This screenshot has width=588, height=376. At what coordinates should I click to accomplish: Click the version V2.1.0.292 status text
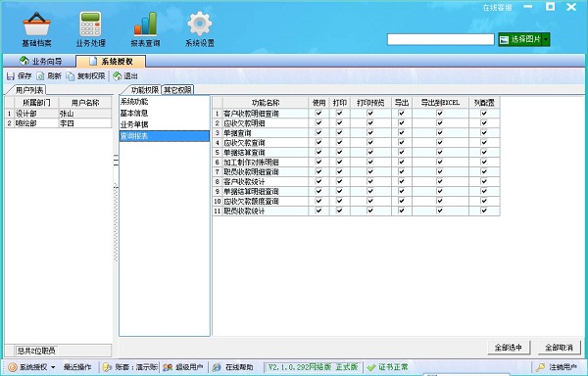point(313,367)
